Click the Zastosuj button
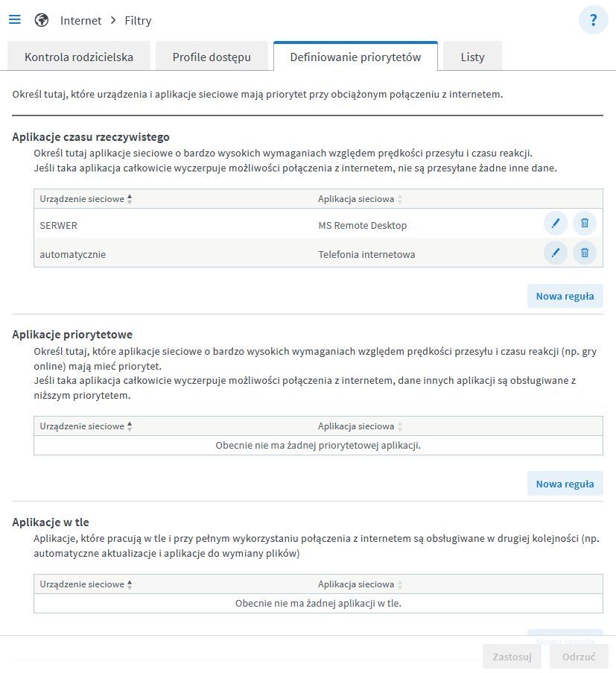Screen dimensions: 616x673 coord(512,657)
